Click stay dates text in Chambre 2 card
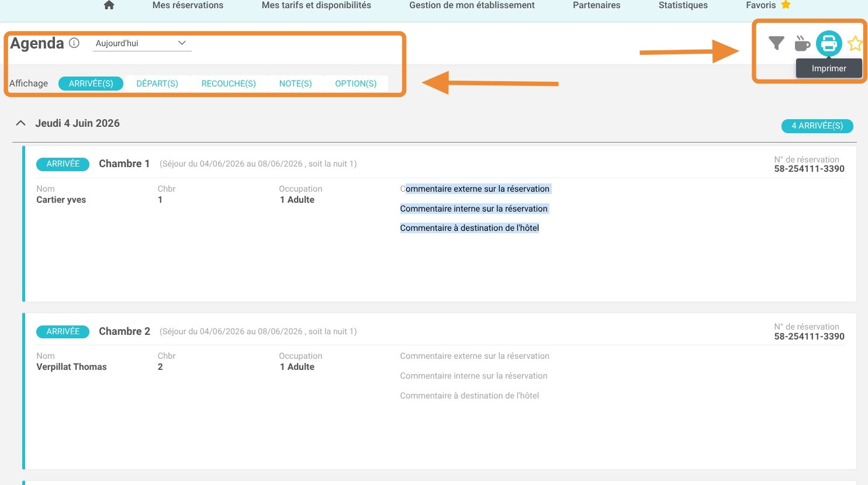 [x=258, y=331]
